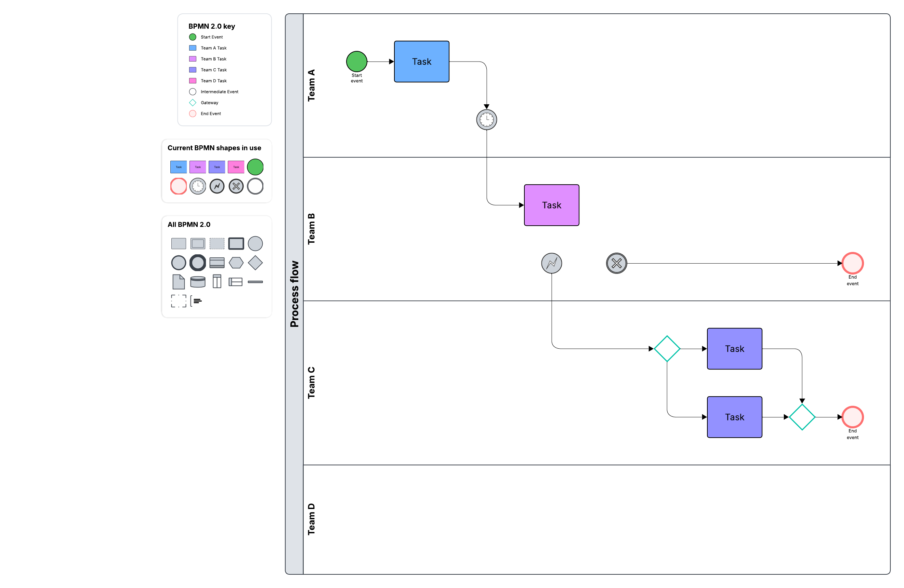Choose the thick-ring end event circle in All BPMN 2.0
The width and height of the screenshot is (904, 588).
tap(197, 263)
